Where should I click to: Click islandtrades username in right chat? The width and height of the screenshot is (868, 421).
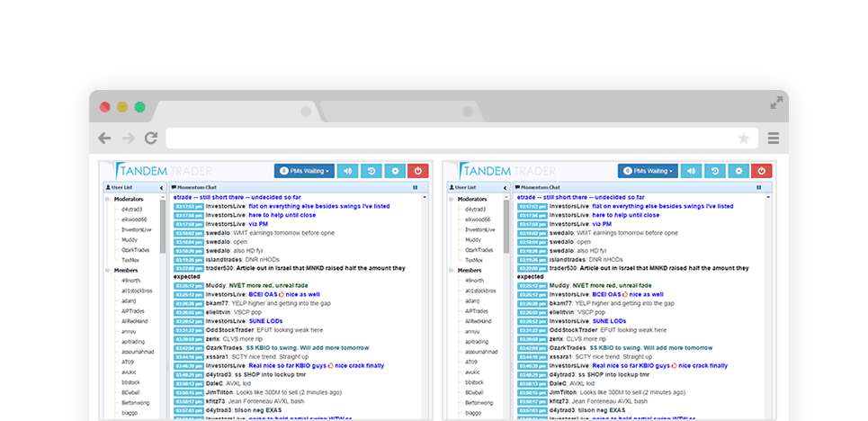coord(567,259)
